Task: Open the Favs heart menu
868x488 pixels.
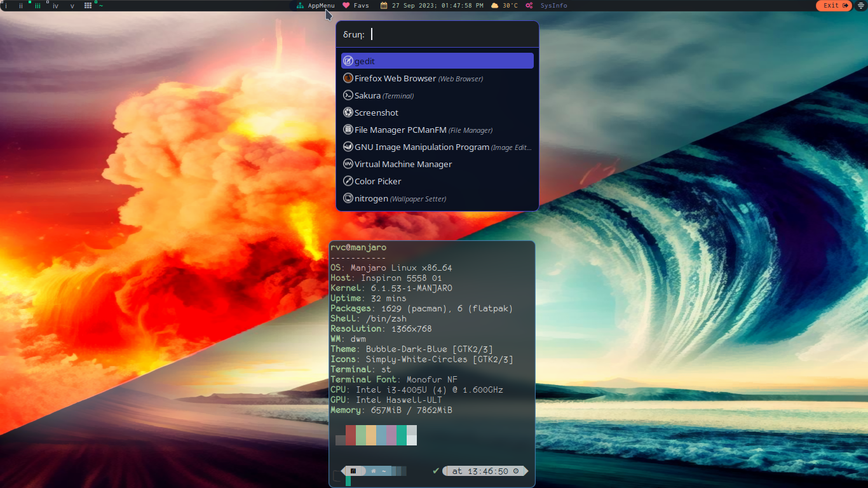Action: coord(356,5)
